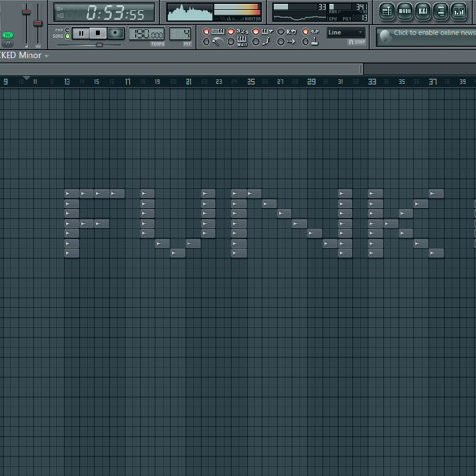Show the Browser window button
Viewport: 476px width, 476px height.
[441, 11]
